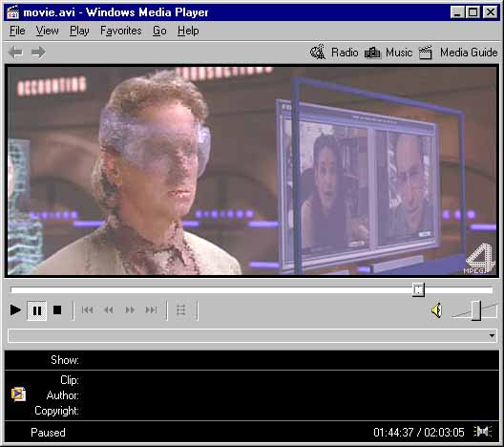Open the Help menu
504x447 pixels.
(188, 31)
